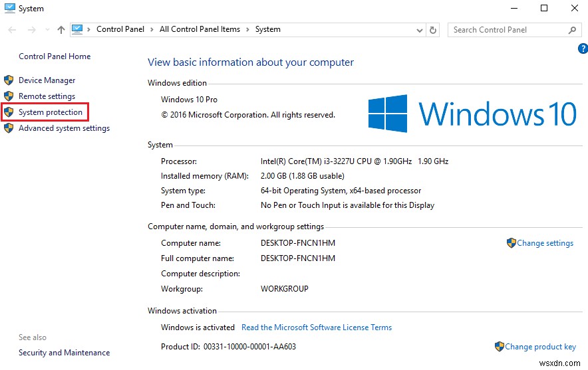Select the System breadcrumb

point(268,29)
